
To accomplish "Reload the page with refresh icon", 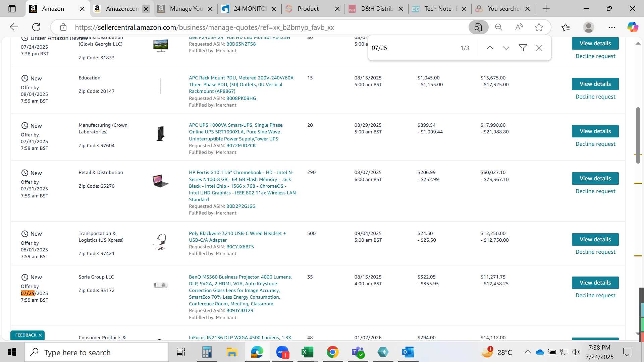I will [x=36, y=27].
